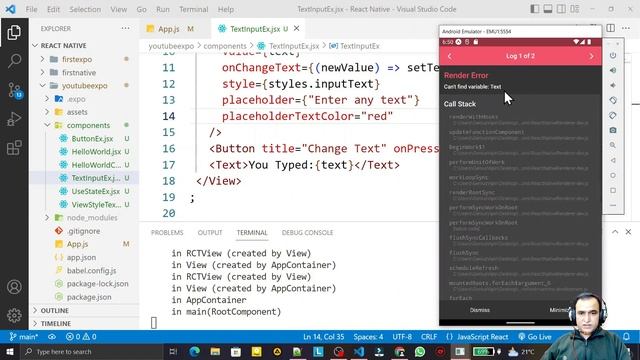Open File Explorer from taskbar
The height and width of the screenshot is (360, 640).
215,351
